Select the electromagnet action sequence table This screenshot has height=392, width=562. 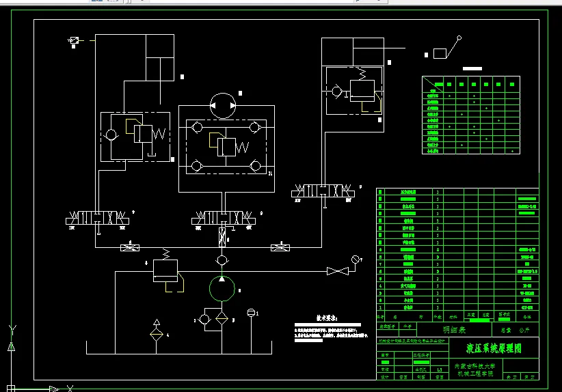click(471, 115)
